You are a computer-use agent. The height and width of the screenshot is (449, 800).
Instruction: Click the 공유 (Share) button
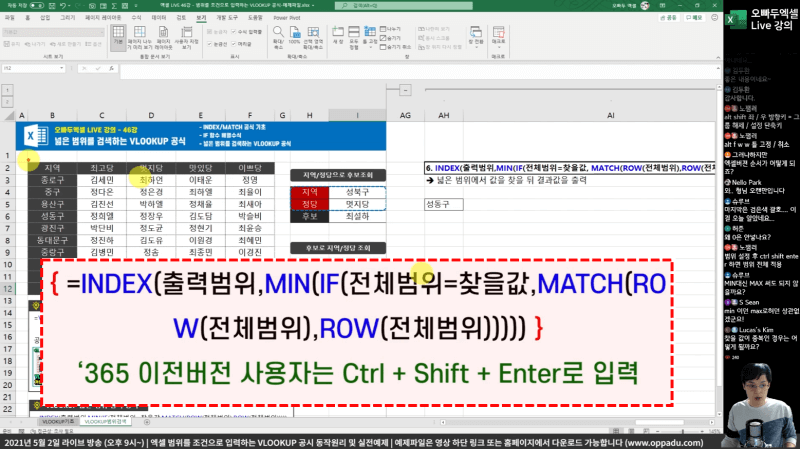[668, 17]
